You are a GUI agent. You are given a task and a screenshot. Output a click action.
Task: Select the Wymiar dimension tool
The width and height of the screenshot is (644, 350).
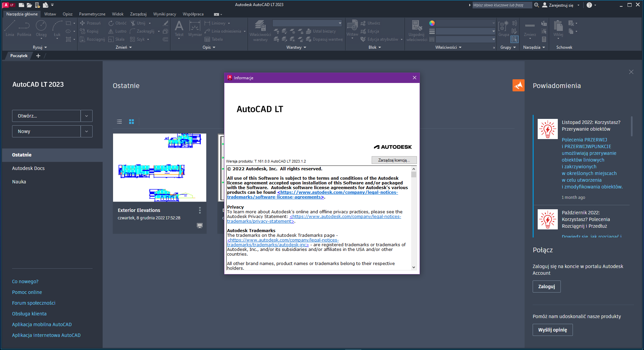195,28
